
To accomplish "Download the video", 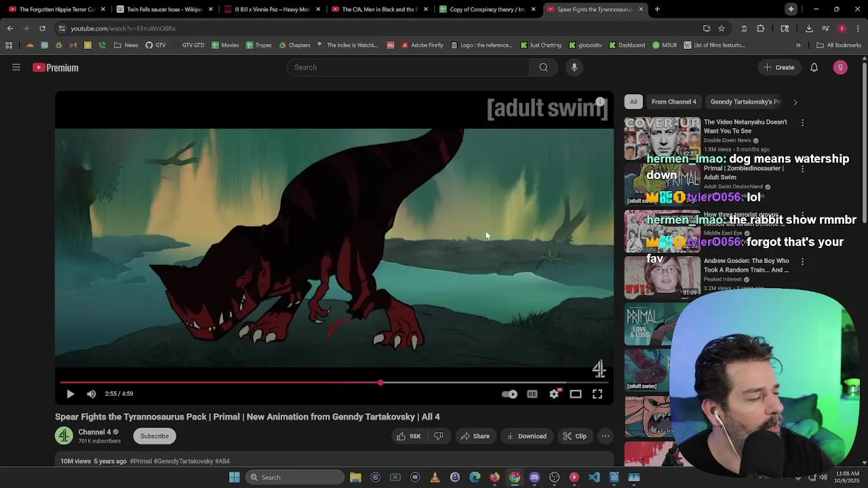I will click(x=526, y=436).
